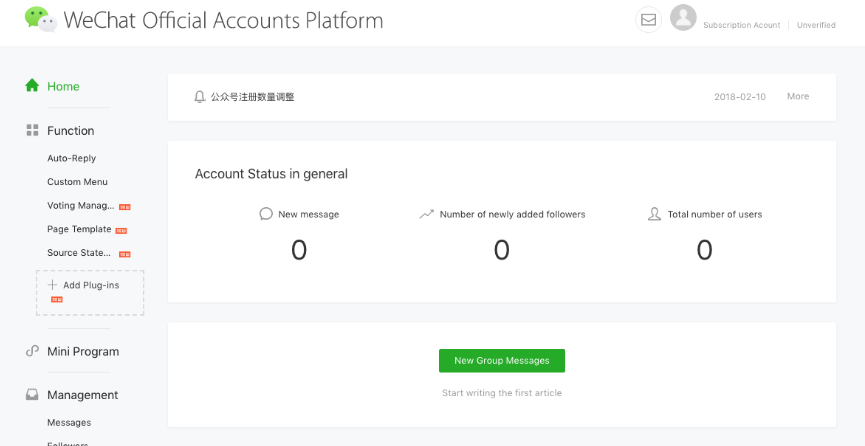Click the Total number of users icon

point(655,214)
